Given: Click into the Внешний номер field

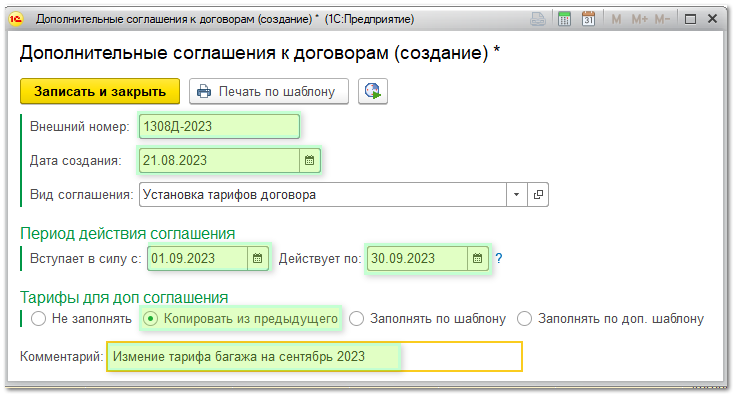Looking at the screenshot, I should [219, 126].
